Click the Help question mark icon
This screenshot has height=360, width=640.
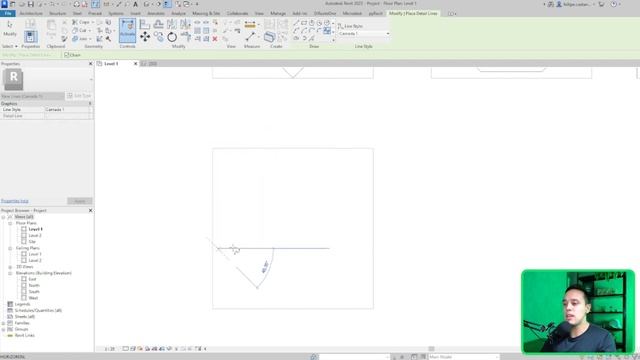click(x=614, y=4)
